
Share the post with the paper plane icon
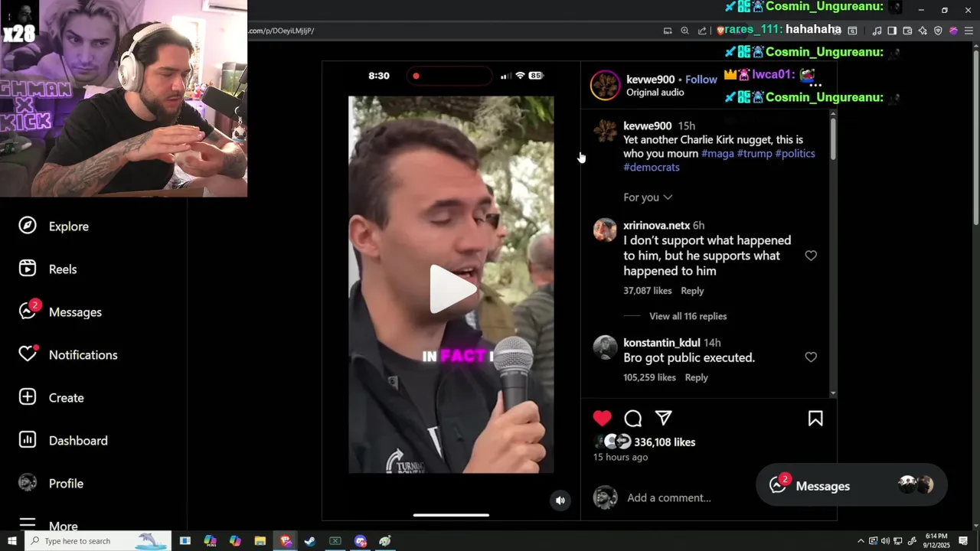(664, 419)
